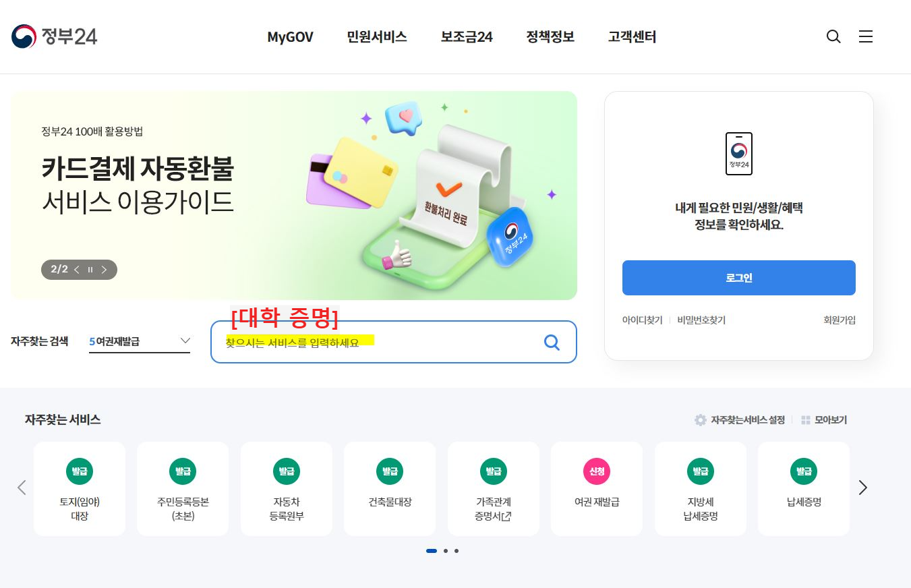
Task: Click the blue 로그인 button
Action: click(738, 278)
